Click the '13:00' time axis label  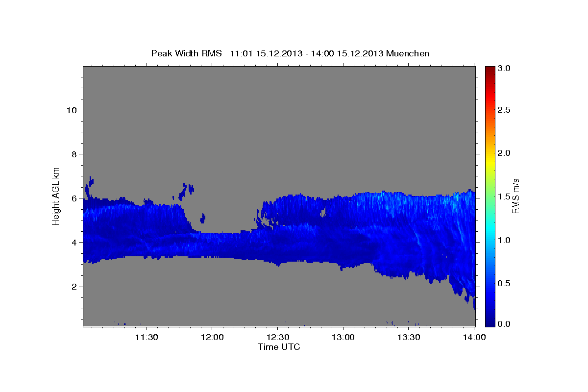(343, 337)
